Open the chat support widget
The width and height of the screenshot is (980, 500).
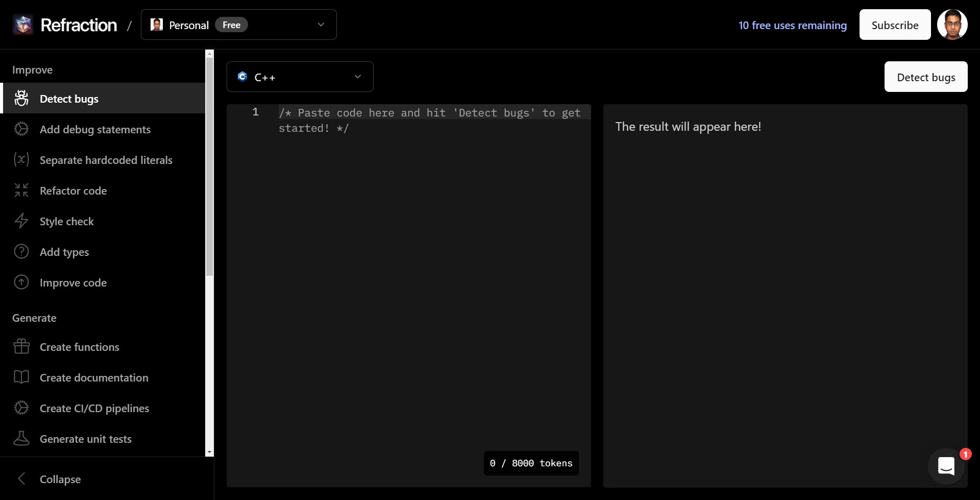coord(946,466)
